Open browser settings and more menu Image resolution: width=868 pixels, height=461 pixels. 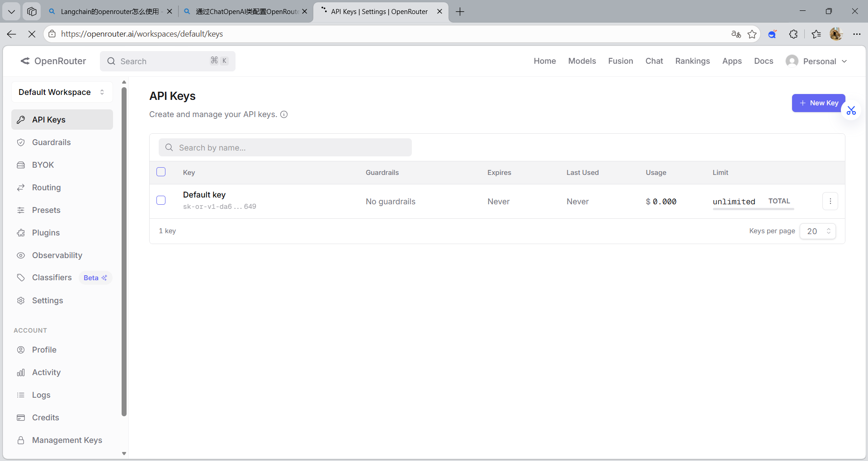[857, 34]
